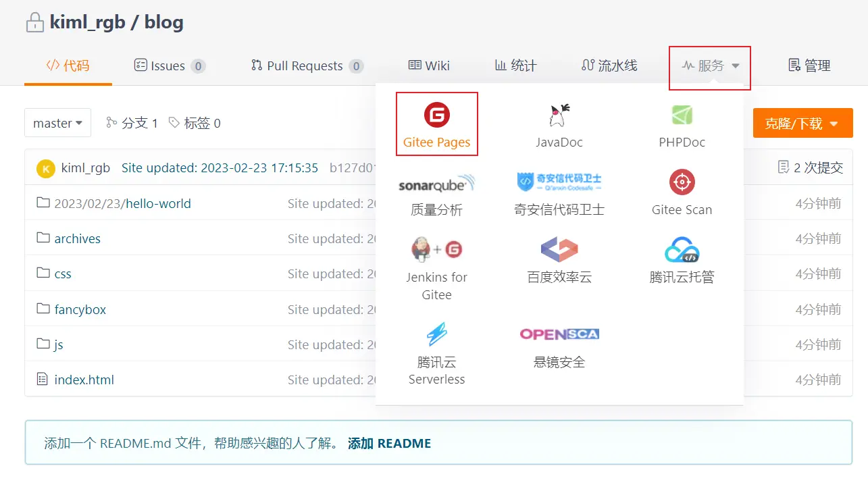The image size is (868, 493).
Task: Open Gitee Pages service icon
Action: (x=436, y=115)
